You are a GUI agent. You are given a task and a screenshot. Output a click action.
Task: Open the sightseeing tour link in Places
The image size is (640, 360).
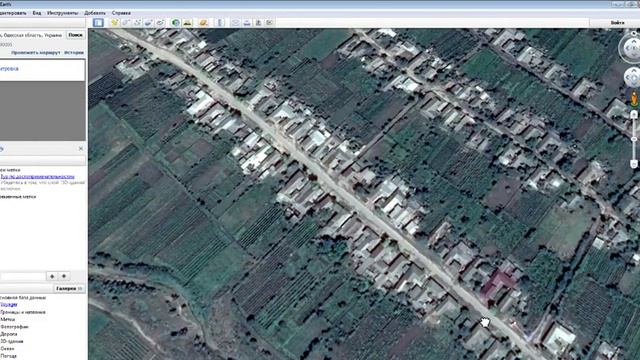pos(38,177)
